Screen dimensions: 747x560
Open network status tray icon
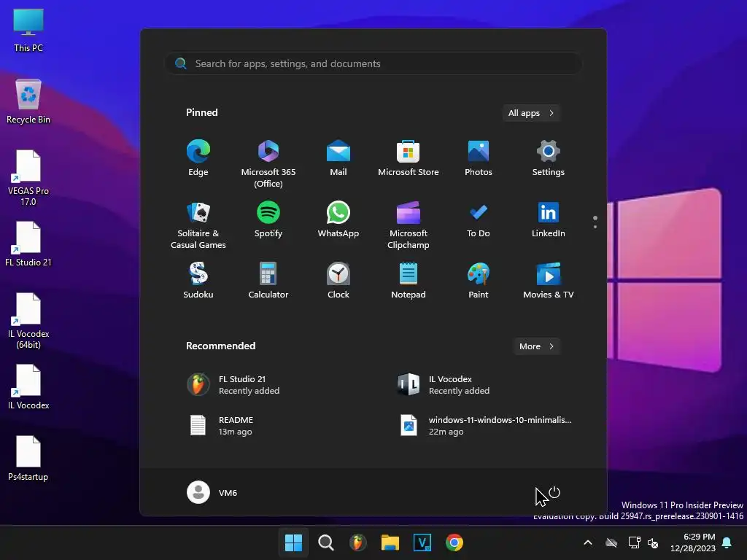pos(634,542)
